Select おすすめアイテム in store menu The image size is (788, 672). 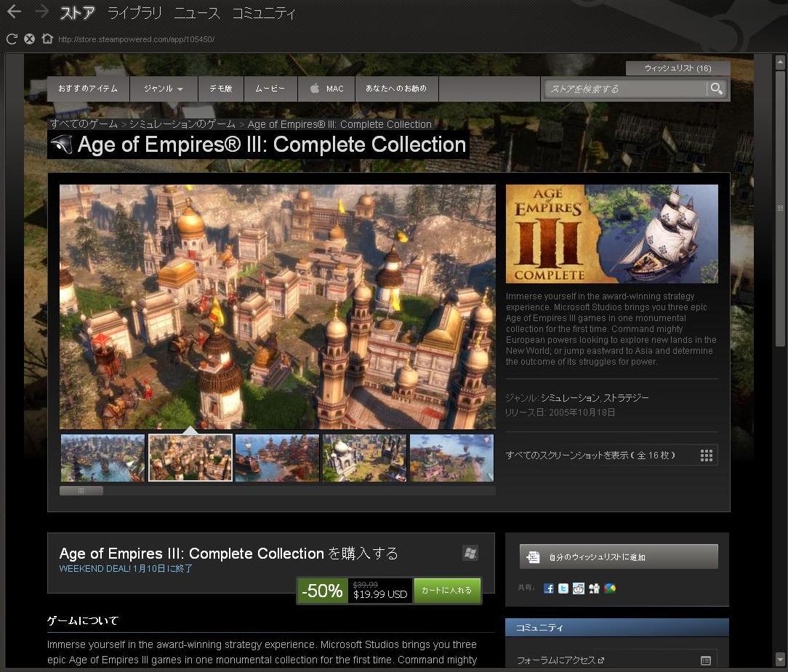point(88,89)
